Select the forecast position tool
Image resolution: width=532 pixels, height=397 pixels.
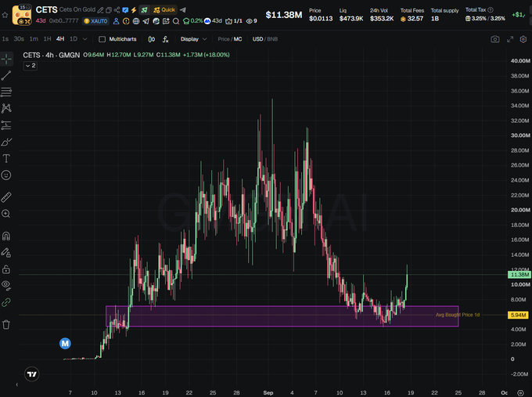coord(6,125)
